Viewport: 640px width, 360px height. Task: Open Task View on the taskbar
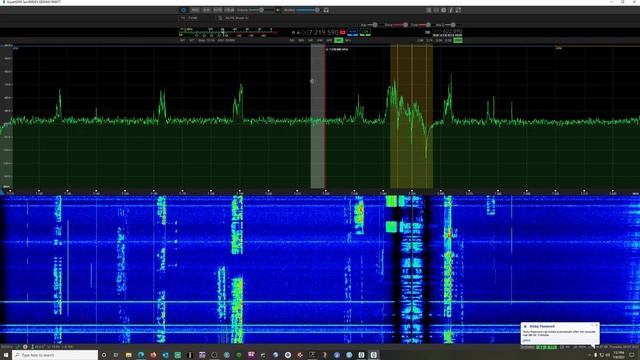116,355
